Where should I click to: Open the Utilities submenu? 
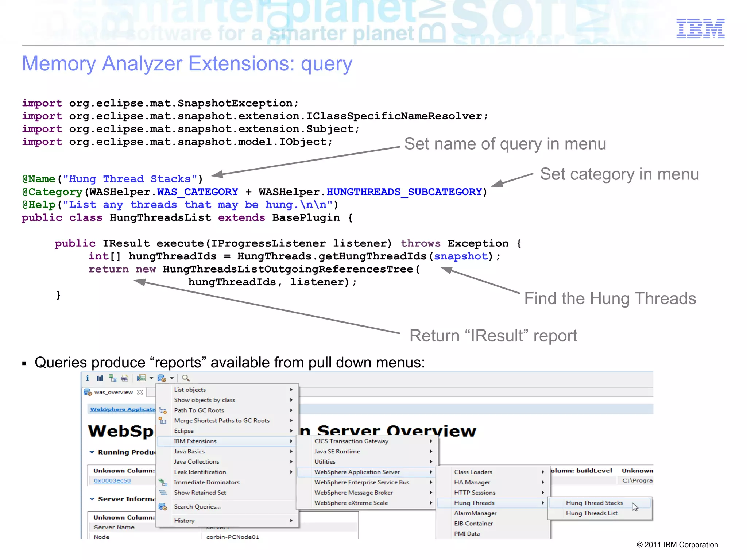click(367, 461)
